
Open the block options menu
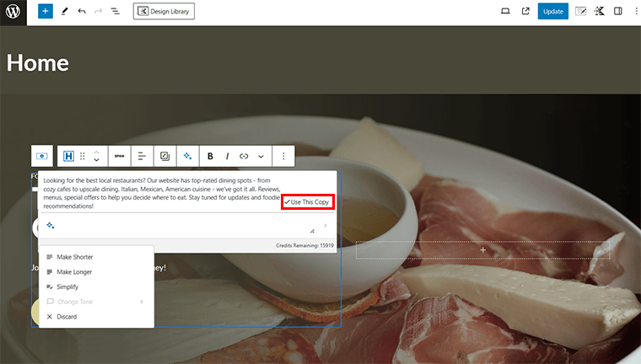click(283, 156)
